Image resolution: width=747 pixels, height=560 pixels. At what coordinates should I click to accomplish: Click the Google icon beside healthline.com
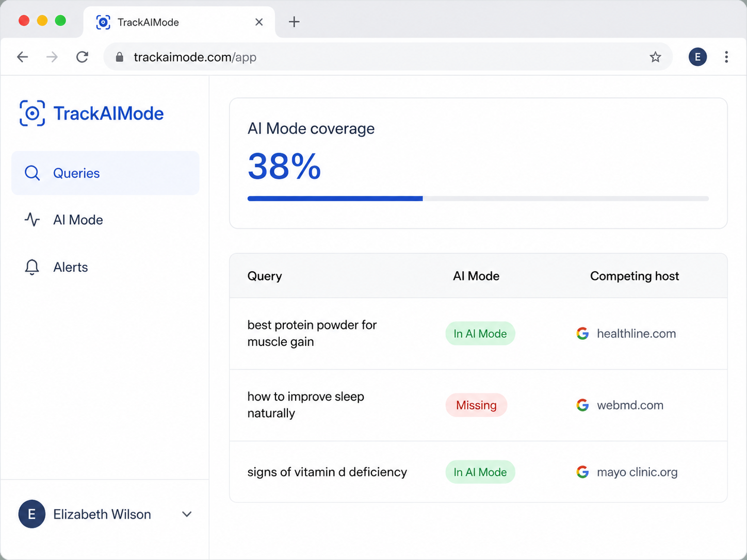(582, 334)
